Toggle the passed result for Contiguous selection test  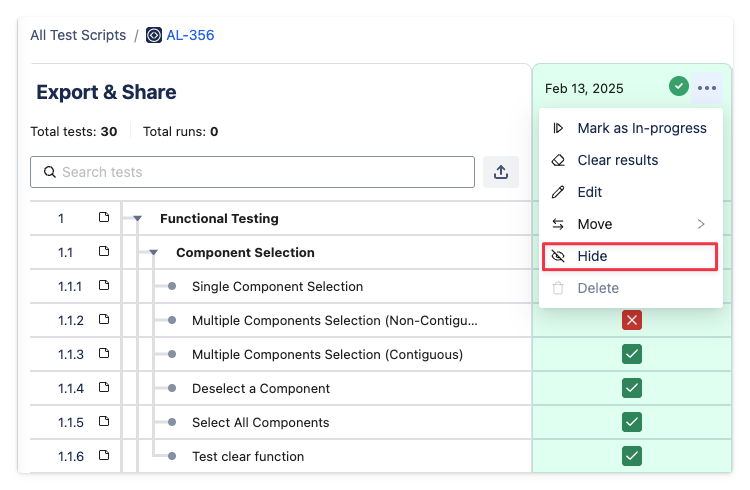(x=631, y=354)
